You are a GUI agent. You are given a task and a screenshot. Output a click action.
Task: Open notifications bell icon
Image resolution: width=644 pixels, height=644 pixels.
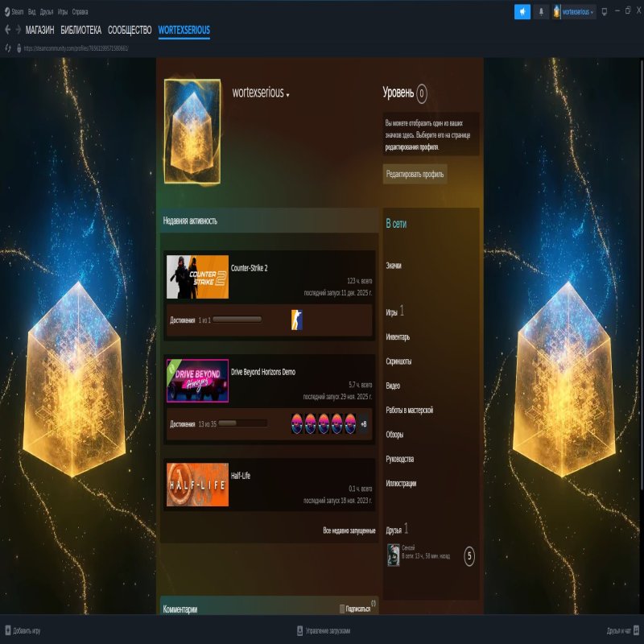[x=542, y=12]
